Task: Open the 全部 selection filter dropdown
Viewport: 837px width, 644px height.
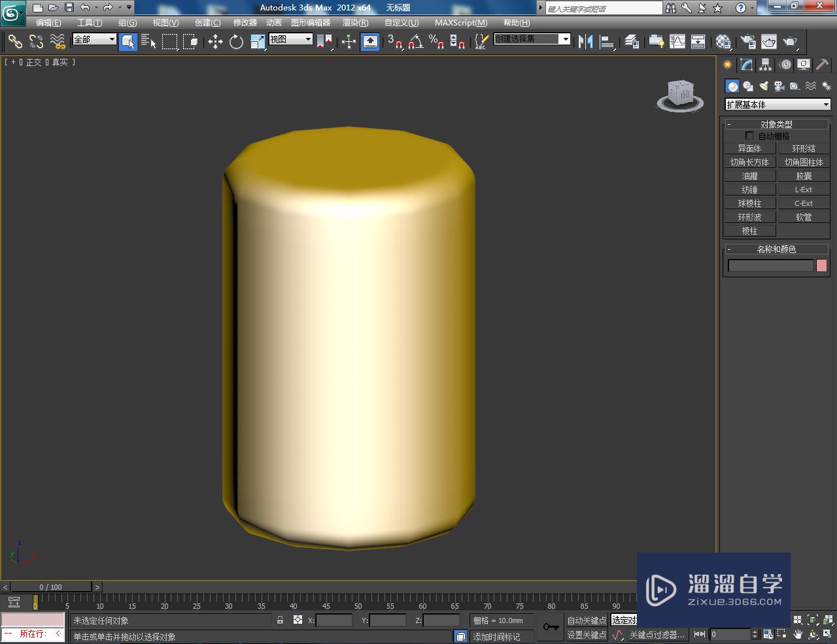Action: click(x=94, y=39)
